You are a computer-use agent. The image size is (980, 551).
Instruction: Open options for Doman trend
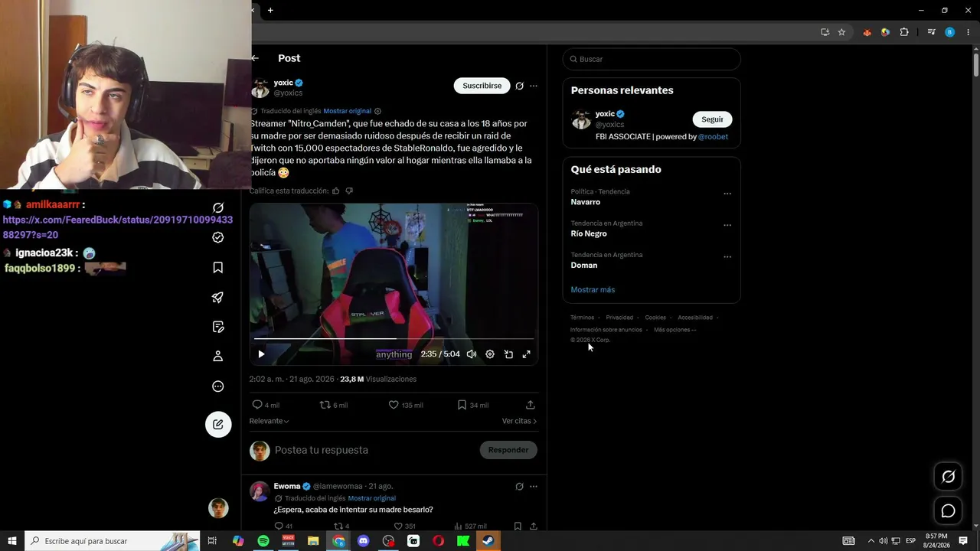727,256
